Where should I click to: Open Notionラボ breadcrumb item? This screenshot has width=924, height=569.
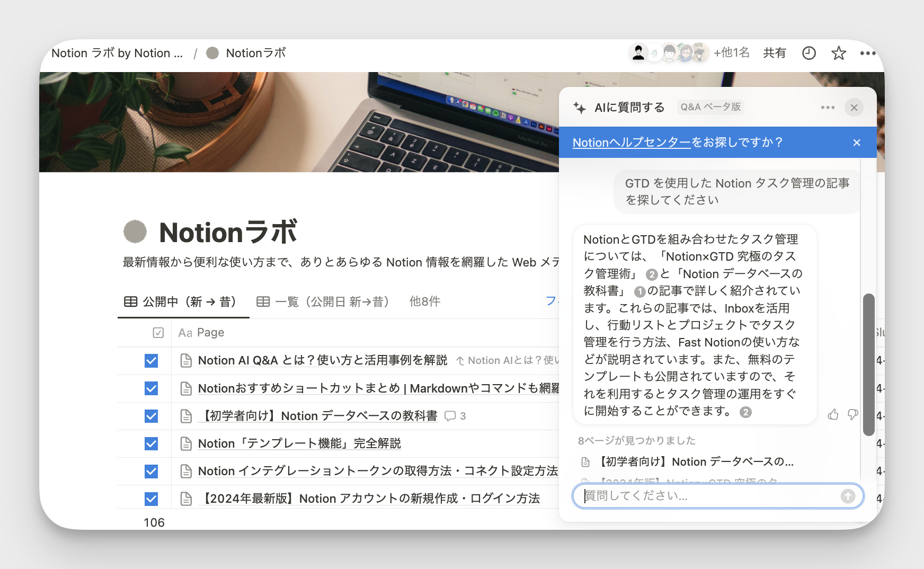pos(246,53)
